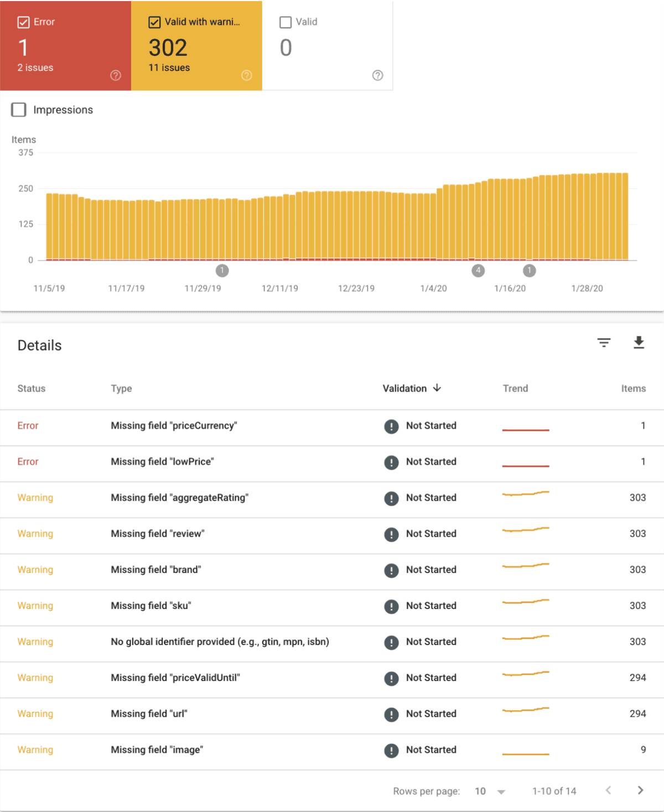The image size is (664, 812).
Task: Click the Not Started icon for missing image
Action: (x=391, y=750)
